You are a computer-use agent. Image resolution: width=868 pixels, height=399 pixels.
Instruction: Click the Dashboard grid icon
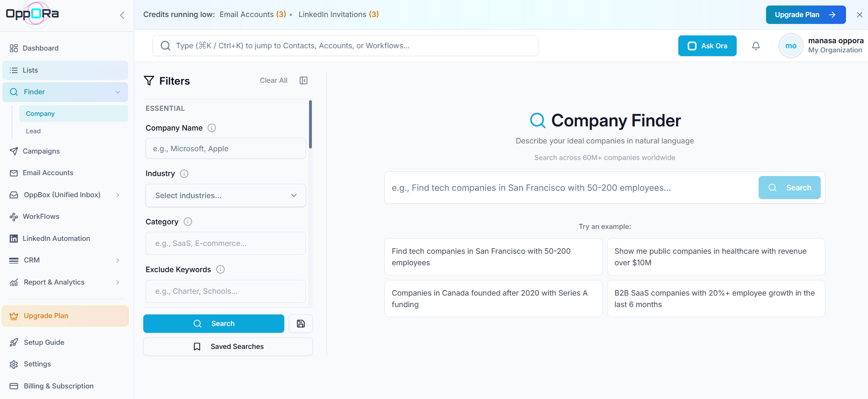(x=14, y=48)
